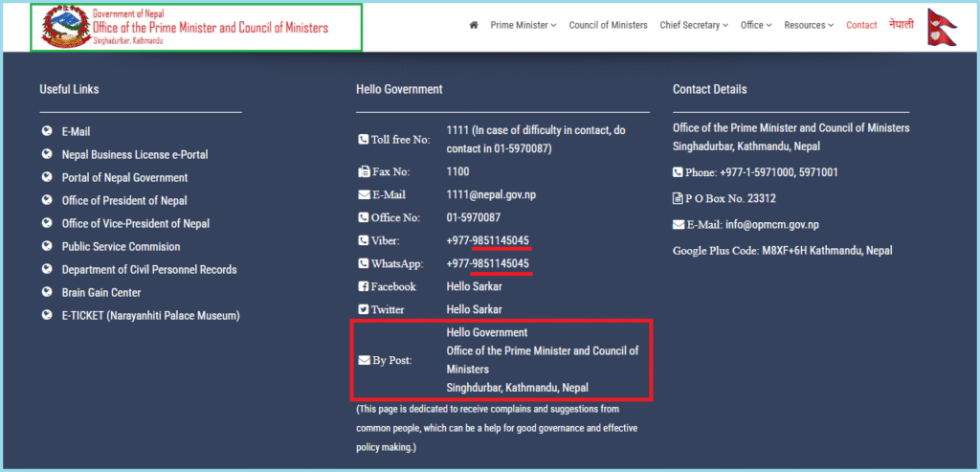Viewport: 980px width, 472px height.
Task: Click the Nepal flag icon
Action: (x=941, y=26)
